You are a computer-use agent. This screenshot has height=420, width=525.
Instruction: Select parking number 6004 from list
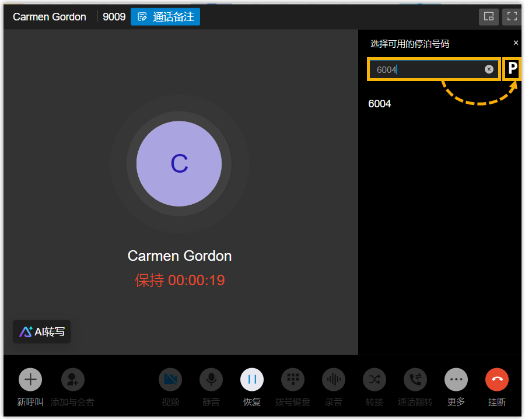[380, 104]
